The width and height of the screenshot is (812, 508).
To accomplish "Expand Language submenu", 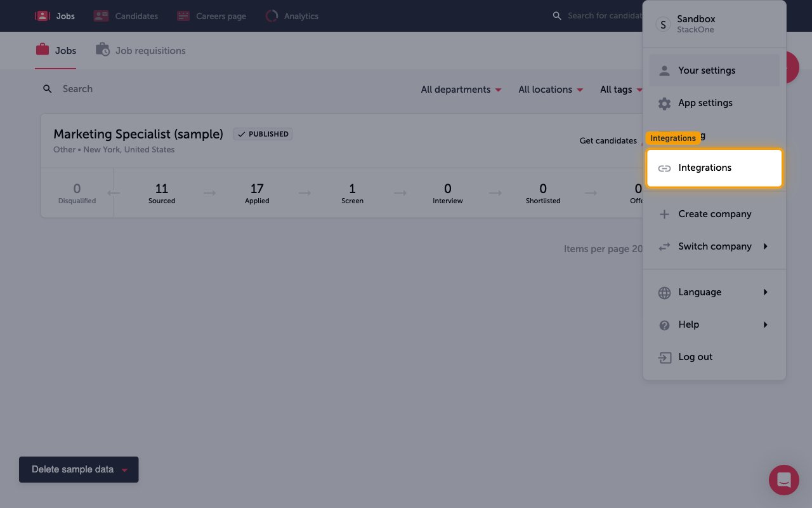I will (714, 292).
